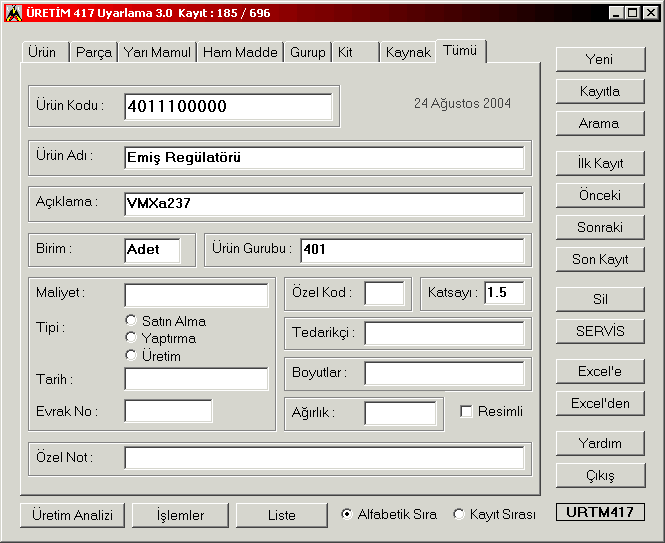The image size is (665, 543).
Task: Click the Ürün Adı field Emiş Regülatörü
Action: 324,158
